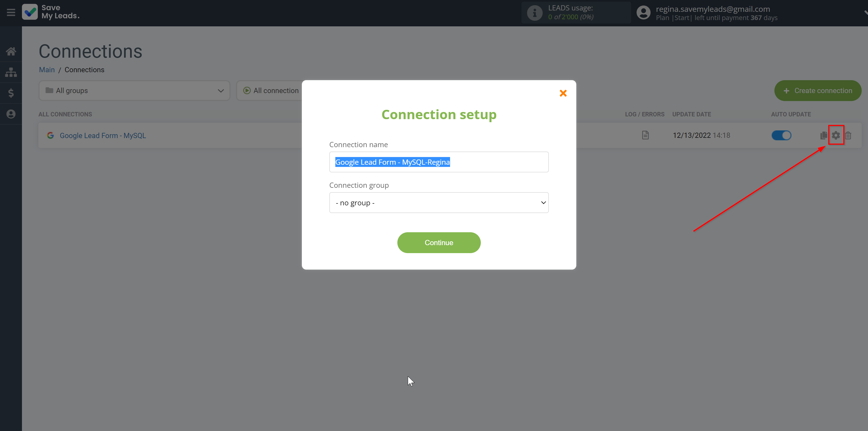Go to Main breadcrumb link

coord(47,70)
